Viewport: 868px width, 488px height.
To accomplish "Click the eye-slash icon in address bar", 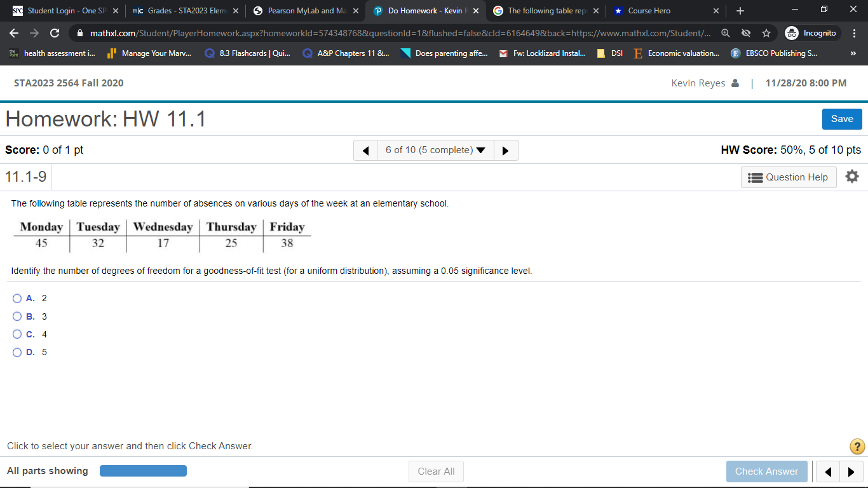I will point(746,33).
